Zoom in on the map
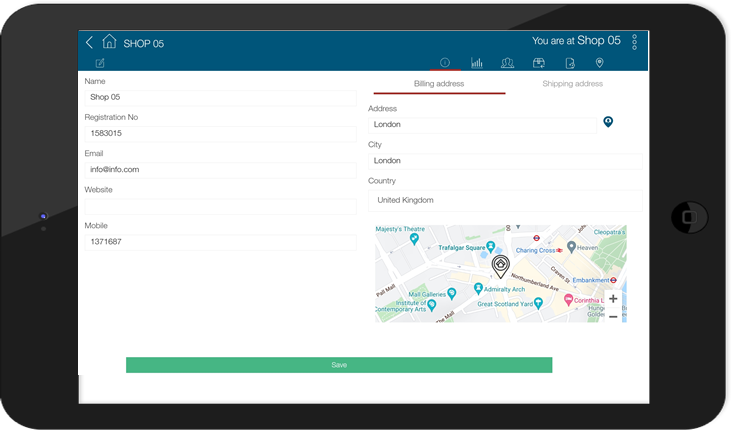This screenshot has width=750, height=431. tap(613, 299)
